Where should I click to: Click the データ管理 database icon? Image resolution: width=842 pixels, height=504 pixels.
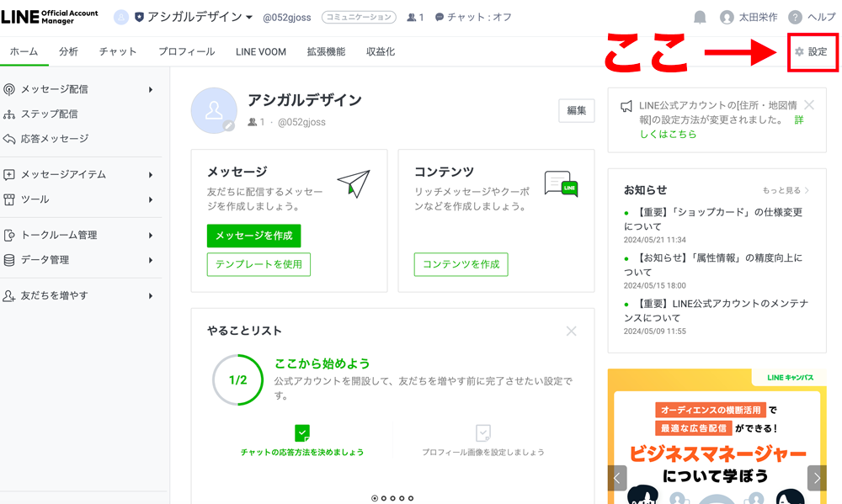click(9, 260)
